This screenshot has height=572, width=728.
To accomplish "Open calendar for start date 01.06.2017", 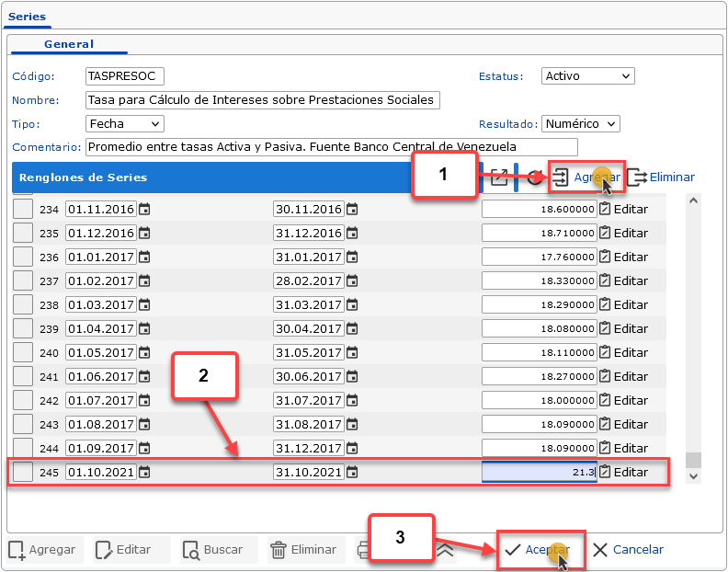I will pyautogui.click(x=145, y=377).
